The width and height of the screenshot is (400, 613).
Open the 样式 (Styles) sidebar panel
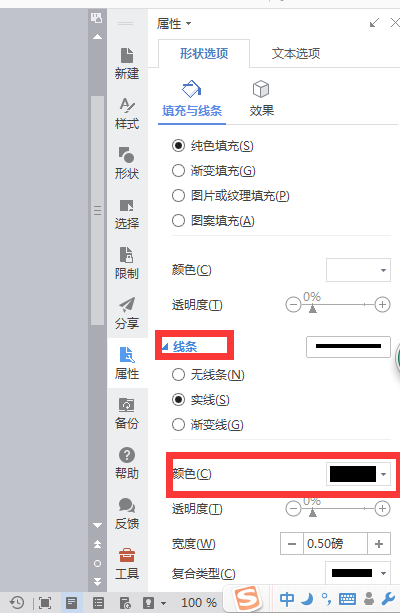tap(127, 113)
